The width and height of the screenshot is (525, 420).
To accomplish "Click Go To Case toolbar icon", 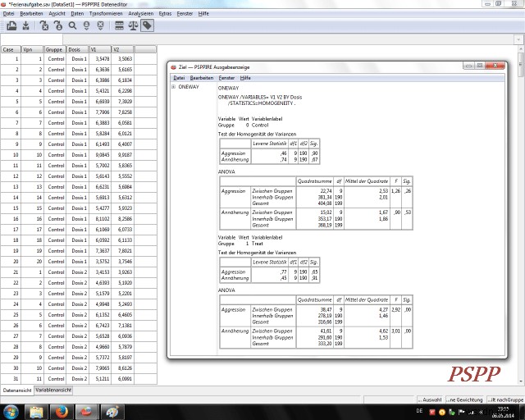I will pos(58,25).
